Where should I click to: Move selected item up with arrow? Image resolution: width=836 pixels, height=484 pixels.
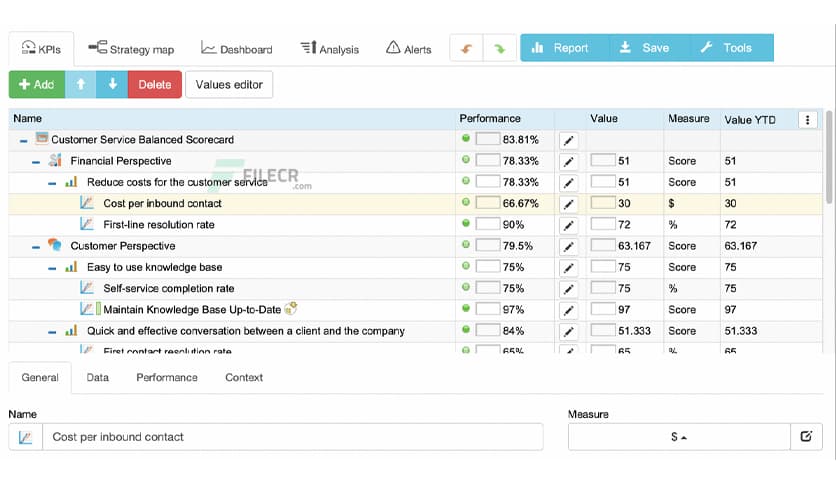tap(81, 84)
